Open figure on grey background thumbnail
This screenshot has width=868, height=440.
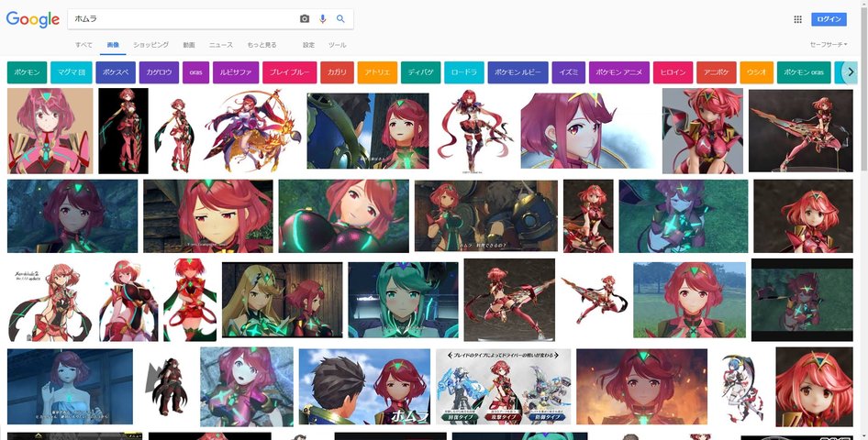(703, 131)
